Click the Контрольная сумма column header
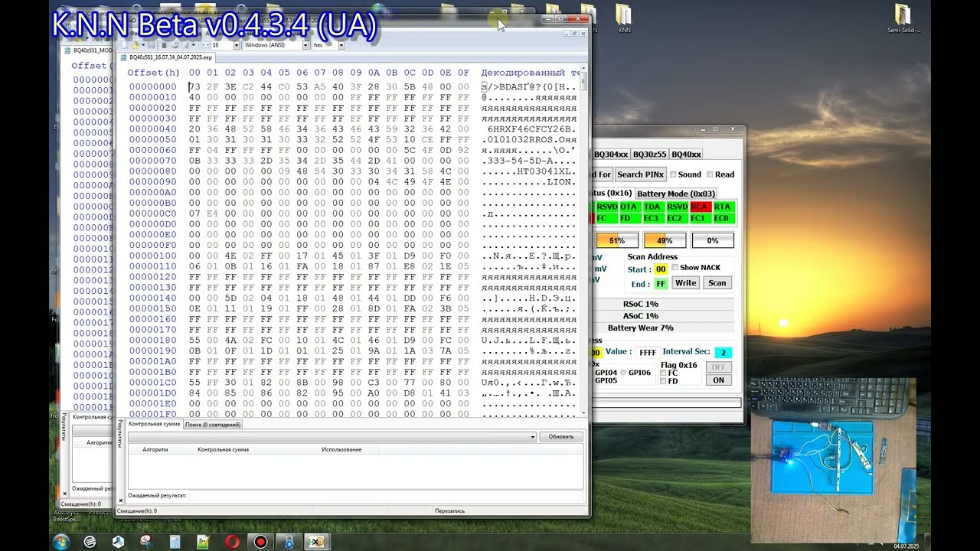This screenshot has width=980, height=551. tap(223, 449)
